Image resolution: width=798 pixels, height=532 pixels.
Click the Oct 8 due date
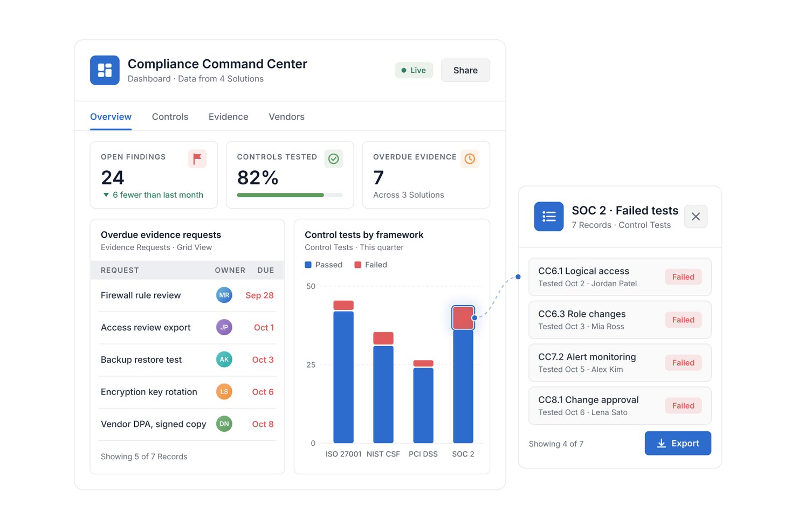[263, 424]
